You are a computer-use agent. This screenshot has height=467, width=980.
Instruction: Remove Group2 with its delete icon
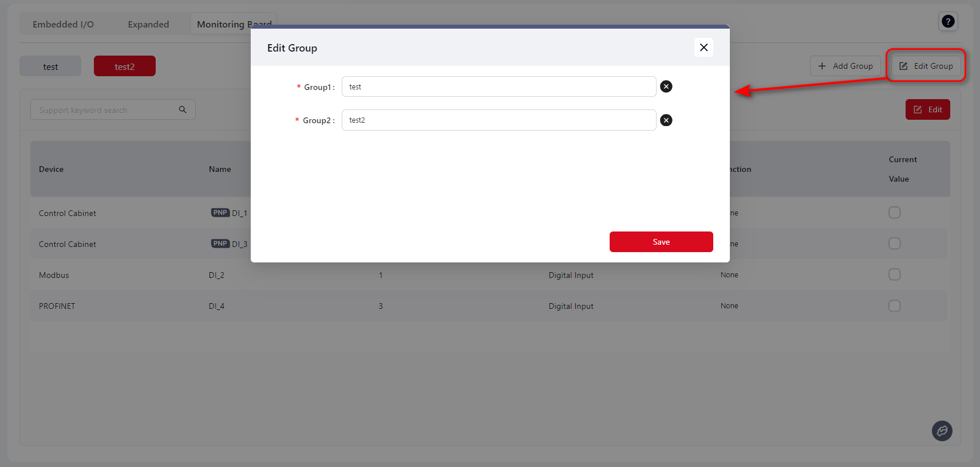click(666, 120)
